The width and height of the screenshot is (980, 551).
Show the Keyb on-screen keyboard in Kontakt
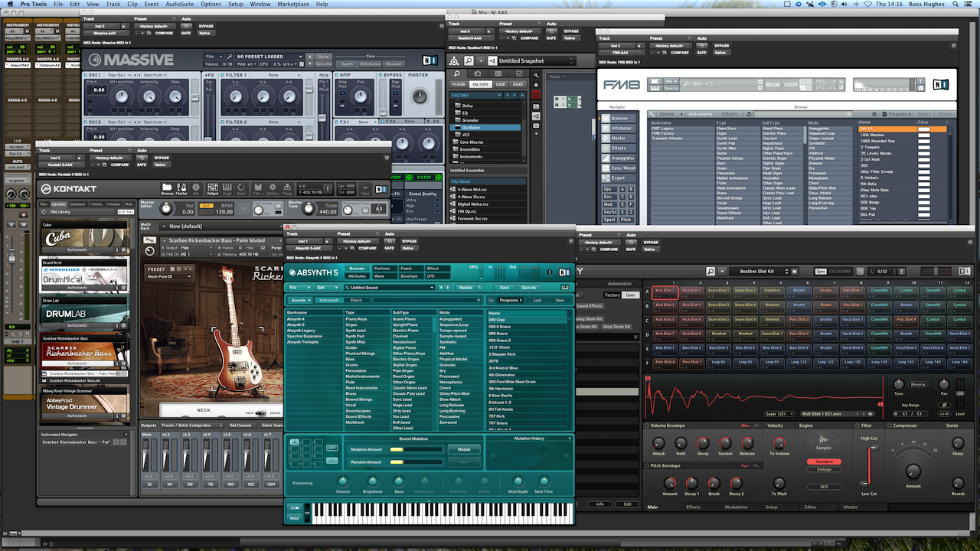[227, 189]
